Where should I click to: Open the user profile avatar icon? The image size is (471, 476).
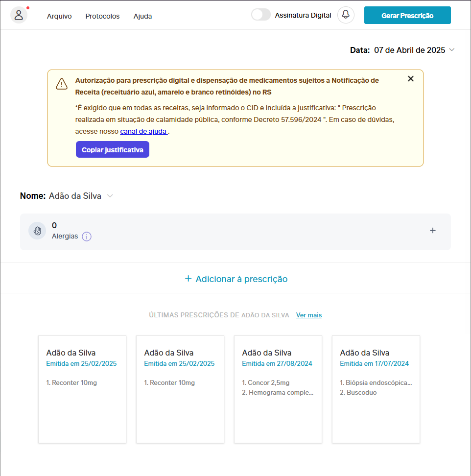point(19,15)
